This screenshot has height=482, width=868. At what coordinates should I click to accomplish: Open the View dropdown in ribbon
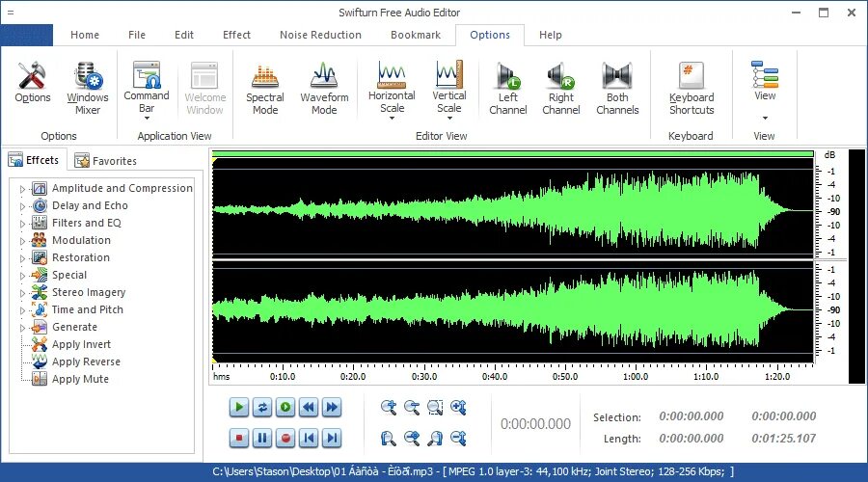765,90
